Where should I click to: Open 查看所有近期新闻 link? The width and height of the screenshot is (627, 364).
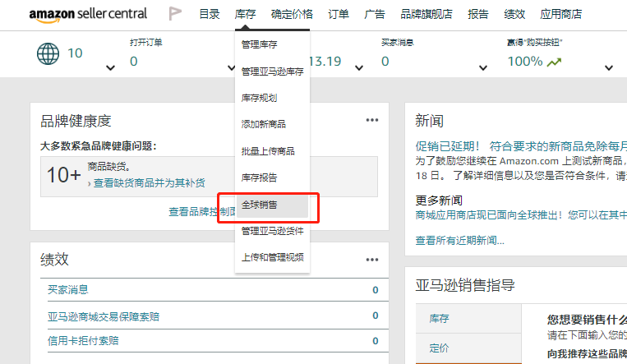point(459,241)
